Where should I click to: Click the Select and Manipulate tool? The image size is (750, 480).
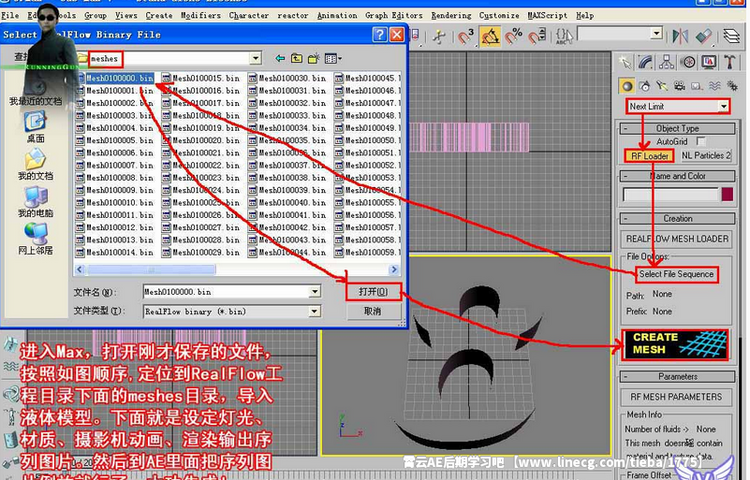439,36
